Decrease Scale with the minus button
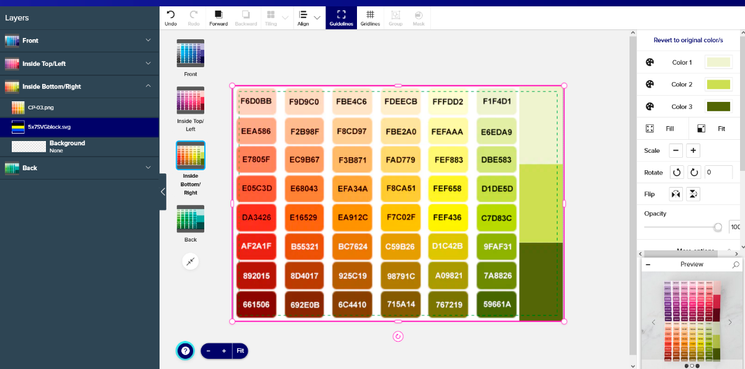This screenshot has height=369, width=745. coord(676,151)
